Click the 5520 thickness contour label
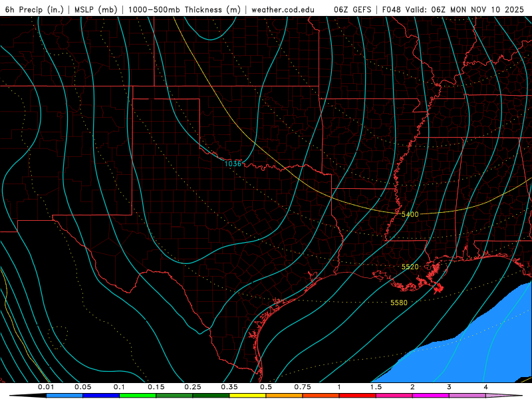The image size is (532, 399). click(410, 267)
